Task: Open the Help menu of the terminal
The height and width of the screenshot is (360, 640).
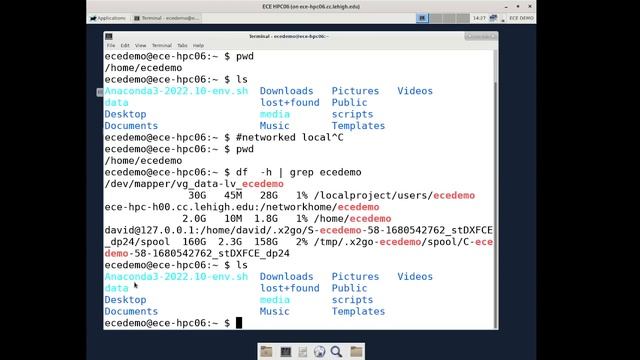Action: 198,45
